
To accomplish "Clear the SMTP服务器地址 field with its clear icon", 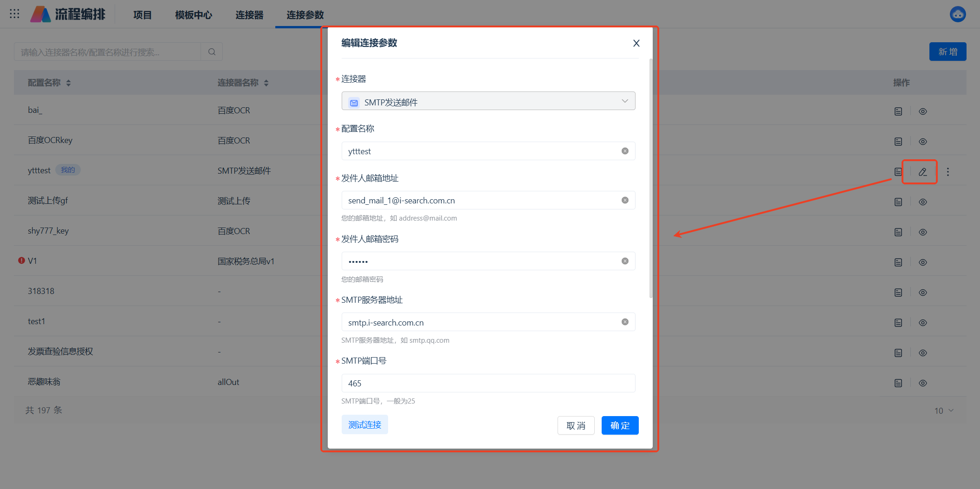I will point(625,322).
